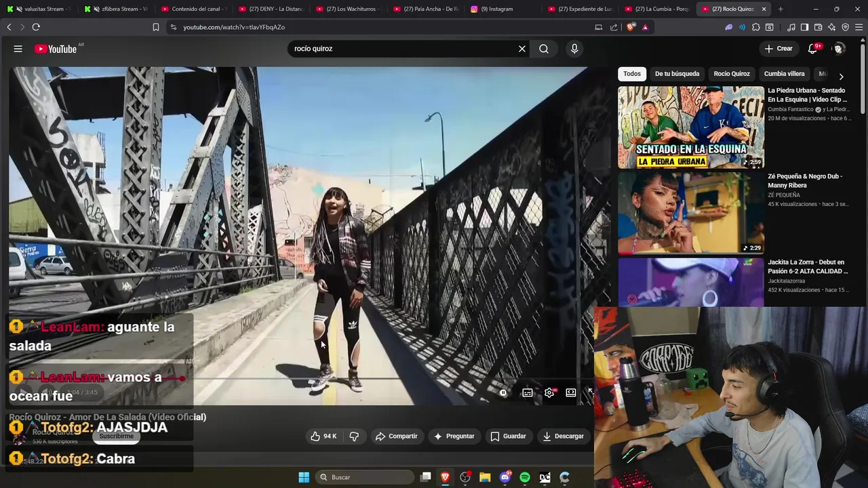868x488 pixels.
Task: Open the media control music-note icon
Action: [x=791, y=27]
